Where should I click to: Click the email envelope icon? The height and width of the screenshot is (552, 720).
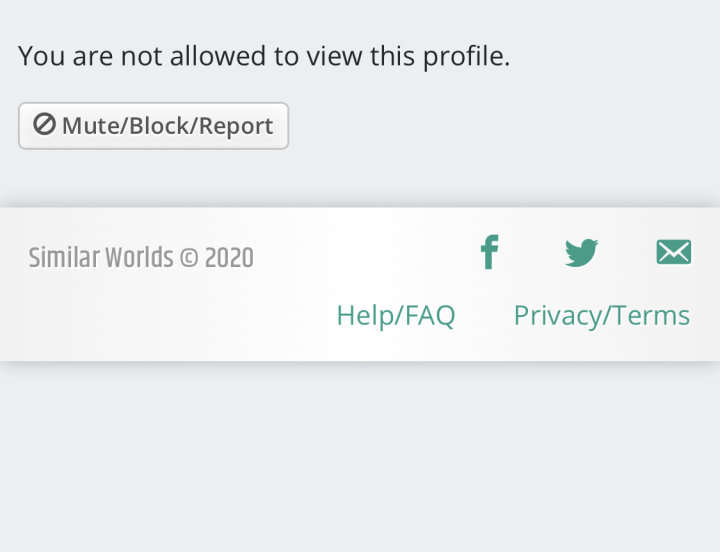[674, 252]
